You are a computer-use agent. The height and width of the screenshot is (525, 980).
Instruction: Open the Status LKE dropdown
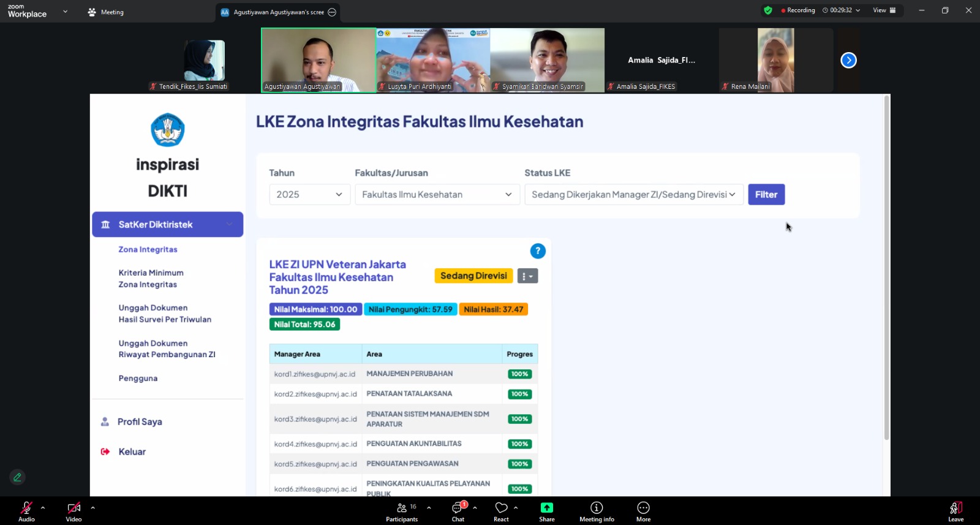633,195
